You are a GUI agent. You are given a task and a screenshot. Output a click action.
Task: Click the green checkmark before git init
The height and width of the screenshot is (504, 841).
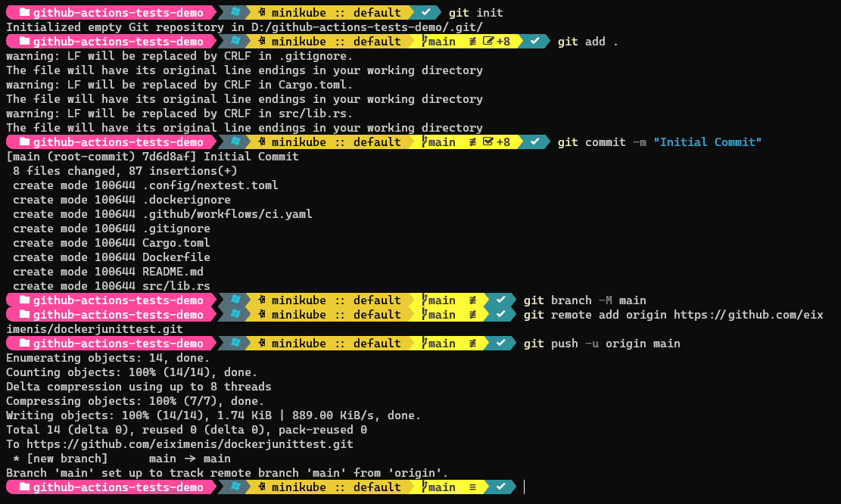tap(426, 13)
